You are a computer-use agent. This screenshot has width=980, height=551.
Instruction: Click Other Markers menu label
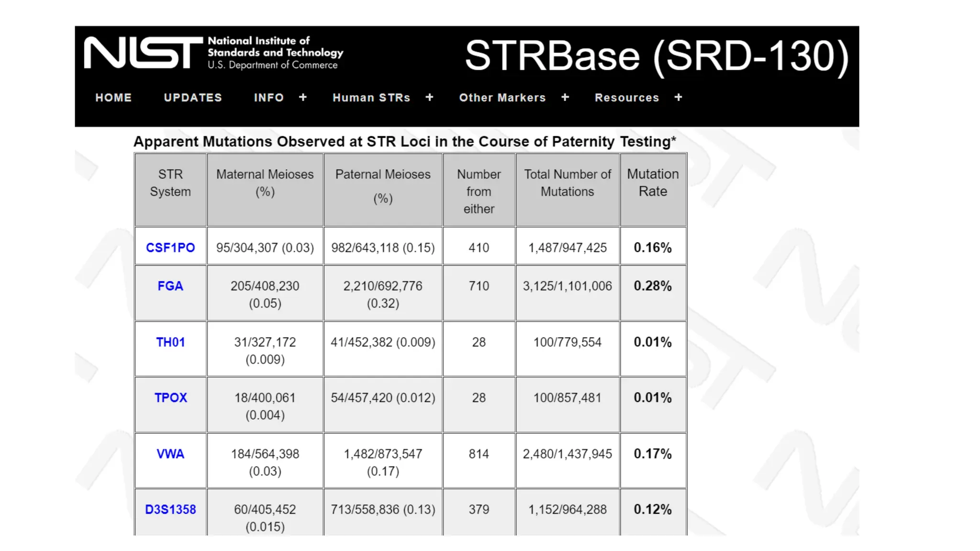tap(502, 98)
